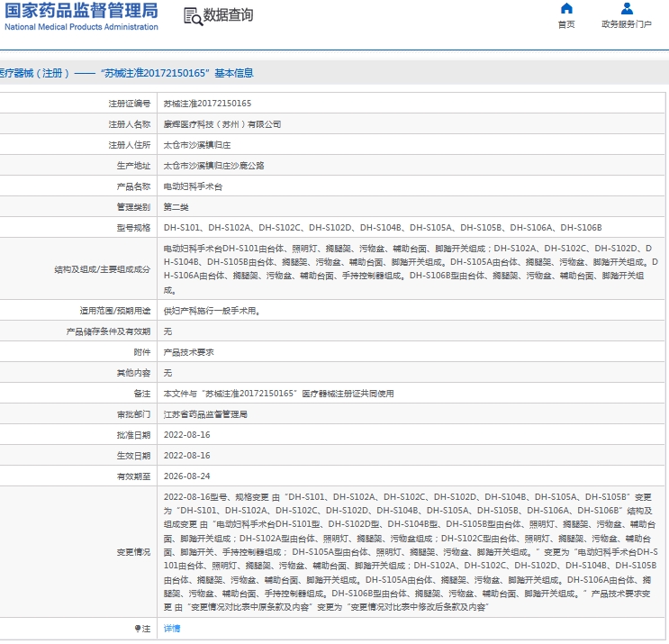This screenshot has width=669, height=644.
Task: Open the 详情 link in the 注 row
Action: (172, 628)
